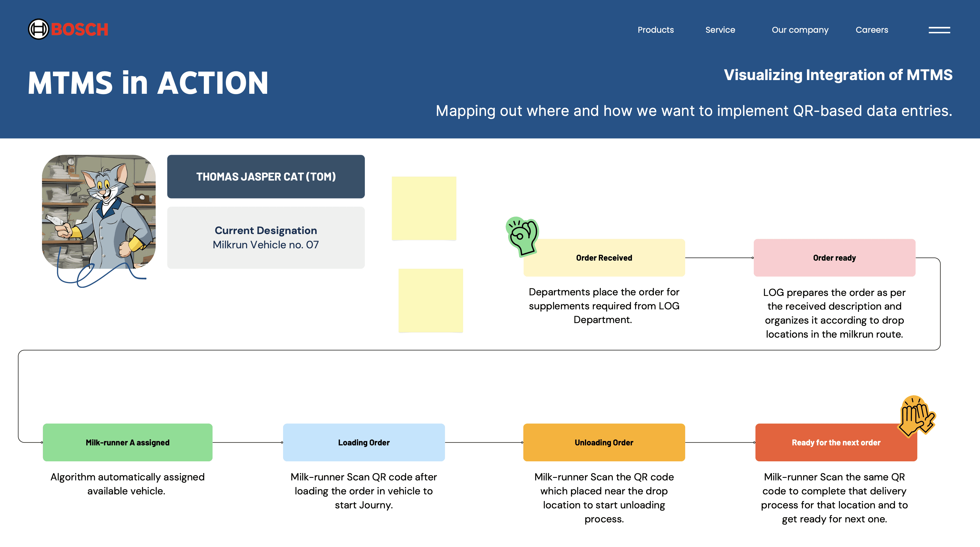The width and height of the screenshot is (980, 547).
Task: Select the lower yellow sticky note
Action: pyautogui.click(x=430, y=300)
